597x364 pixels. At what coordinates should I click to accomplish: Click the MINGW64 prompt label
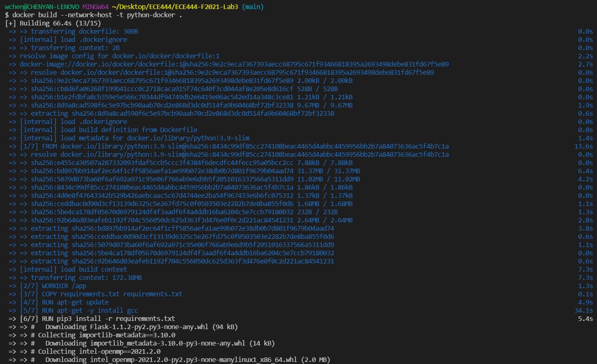tap(96, 7)
